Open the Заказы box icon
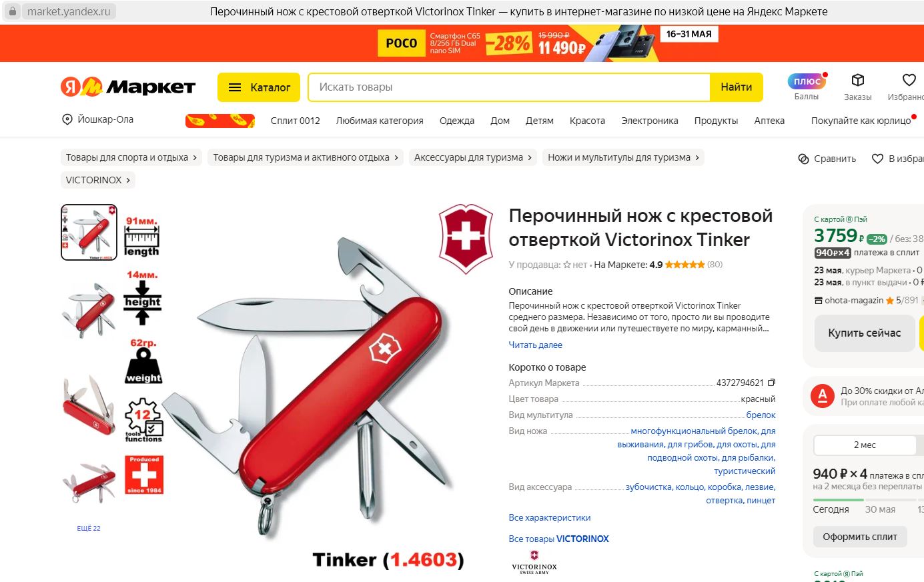The height and width of the screenshot is (582, 924). [x=857, y=80]
